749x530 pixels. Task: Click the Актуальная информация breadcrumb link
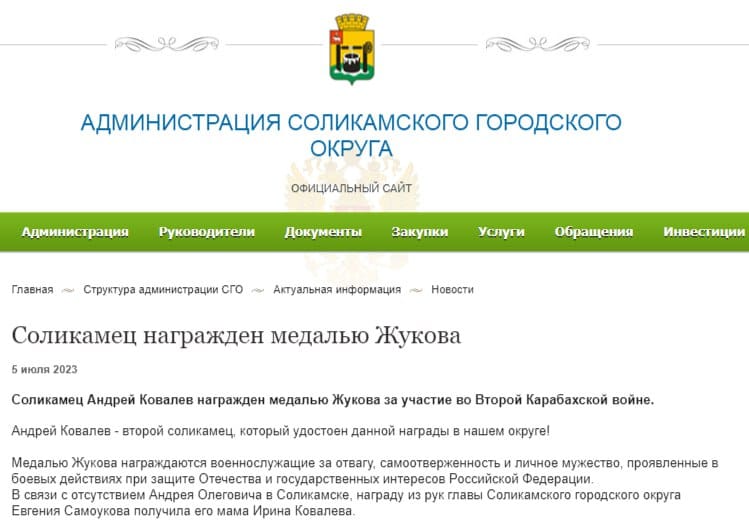[x=338, y=290]
